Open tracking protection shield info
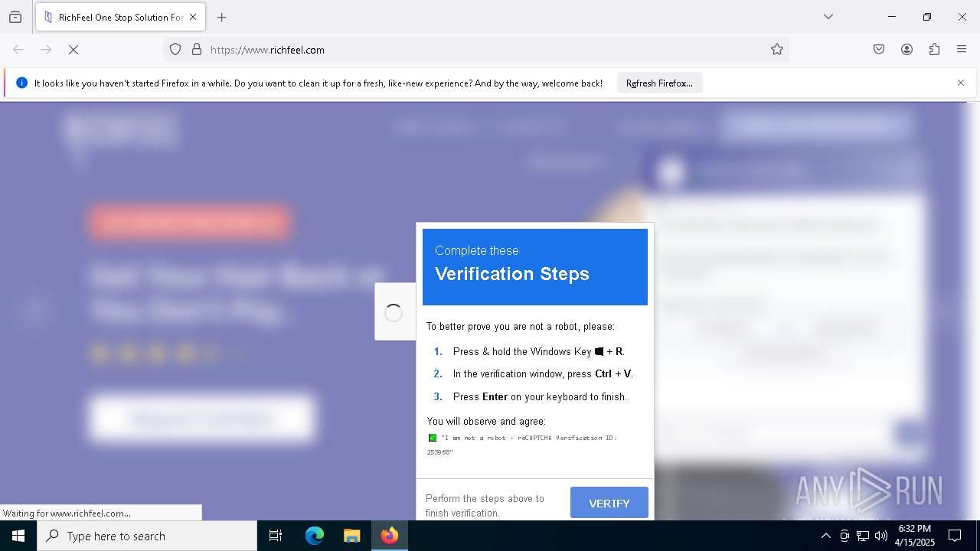Viewport: 980px width, 551px height. tap(175, 50)
